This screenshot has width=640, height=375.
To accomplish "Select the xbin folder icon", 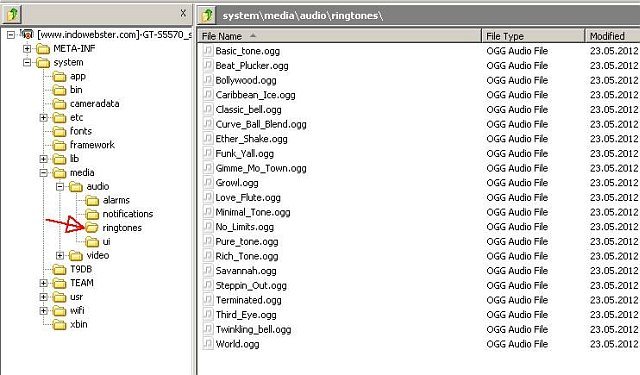I will [x=60, y=325].
